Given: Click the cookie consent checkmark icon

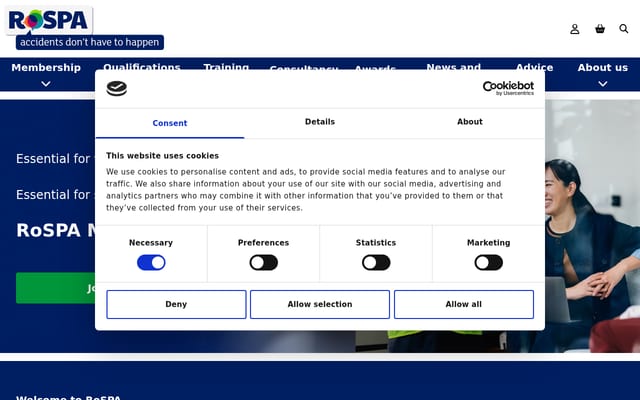Looking at the screenshot, I should 116,88.
